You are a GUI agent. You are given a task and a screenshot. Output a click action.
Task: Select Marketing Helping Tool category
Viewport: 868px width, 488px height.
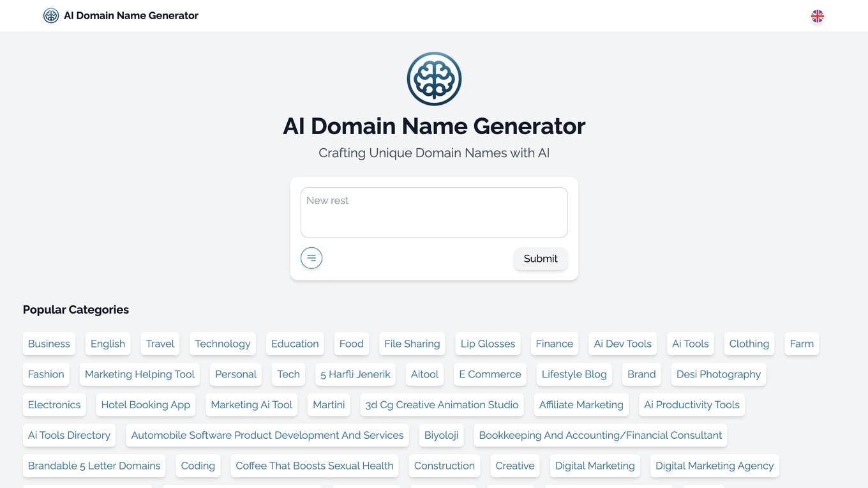(140, 374)
